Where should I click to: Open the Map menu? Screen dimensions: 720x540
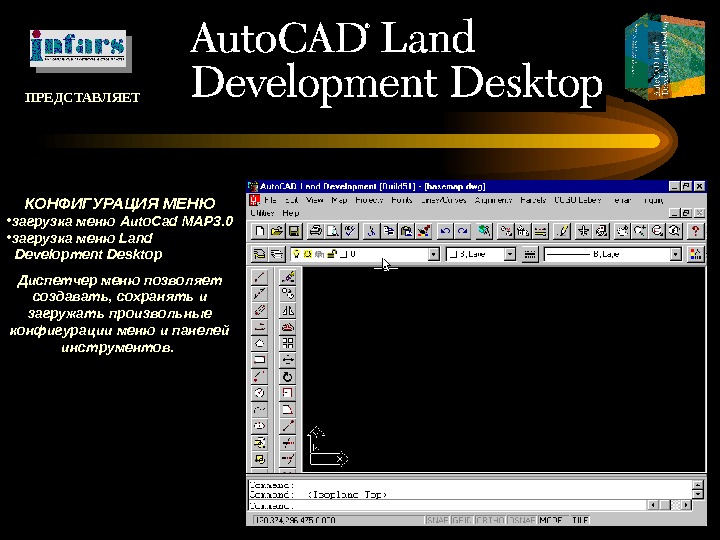tap(339, 200)
